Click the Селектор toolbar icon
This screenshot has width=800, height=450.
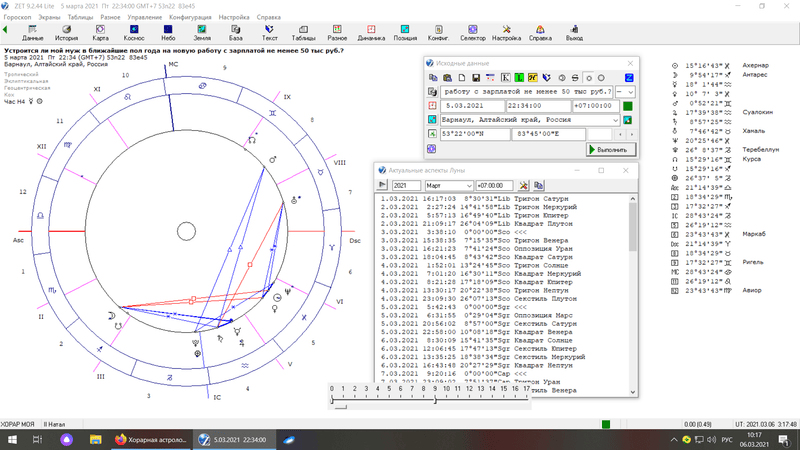(472, 32)
